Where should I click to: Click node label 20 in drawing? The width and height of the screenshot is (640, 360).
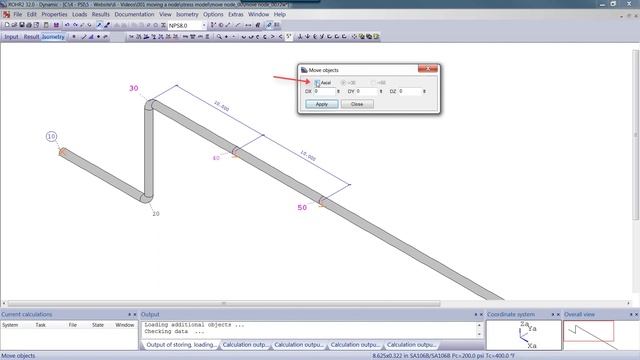156,214
